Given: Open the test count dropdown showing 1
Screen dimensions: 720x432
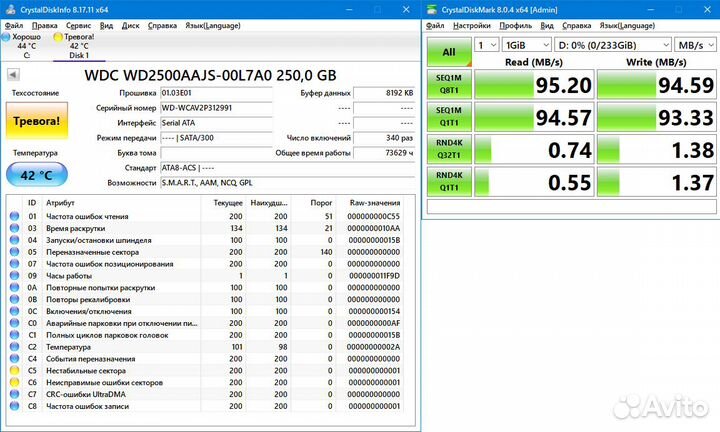Looking at the screenshot, I should [x=486, y=45].
